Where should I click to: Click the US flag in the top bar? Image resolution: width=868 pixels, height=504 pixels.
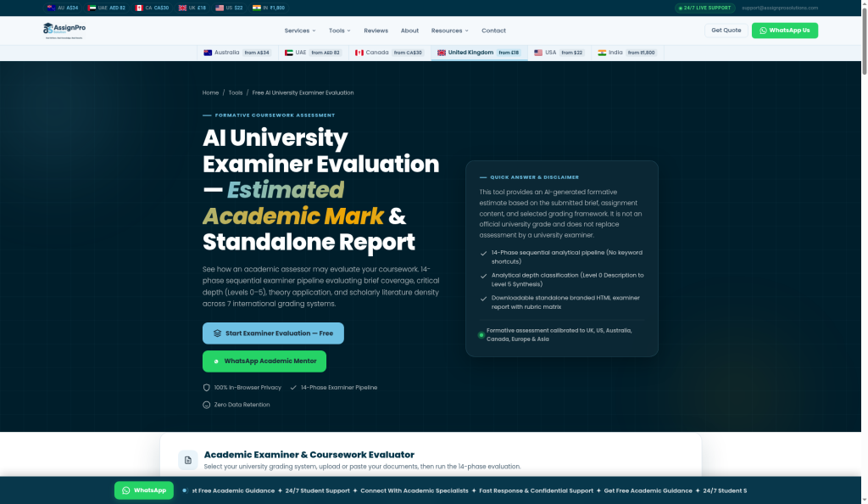pos(220,8)
